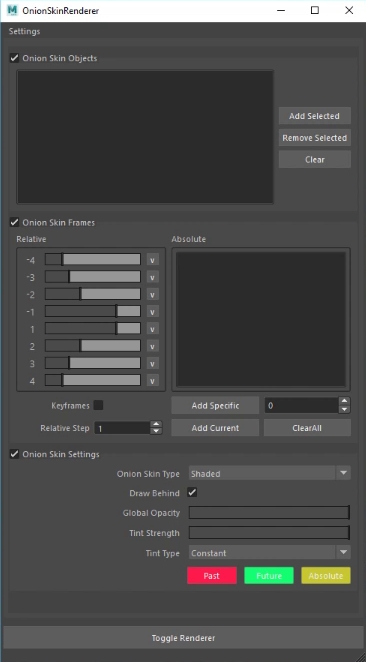
Task: Close the OnionSkinRenderer window
Action: pyautogui.click(x=349, y=10)
